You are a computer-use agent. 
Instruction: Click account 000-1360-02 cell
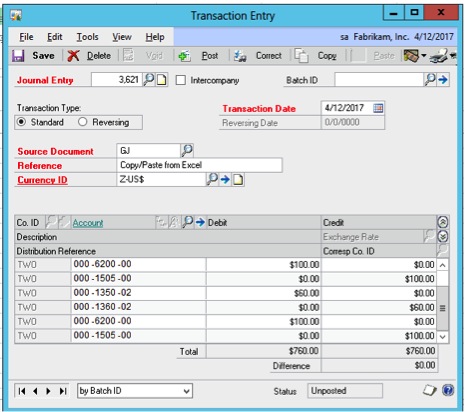click(138, 307)
